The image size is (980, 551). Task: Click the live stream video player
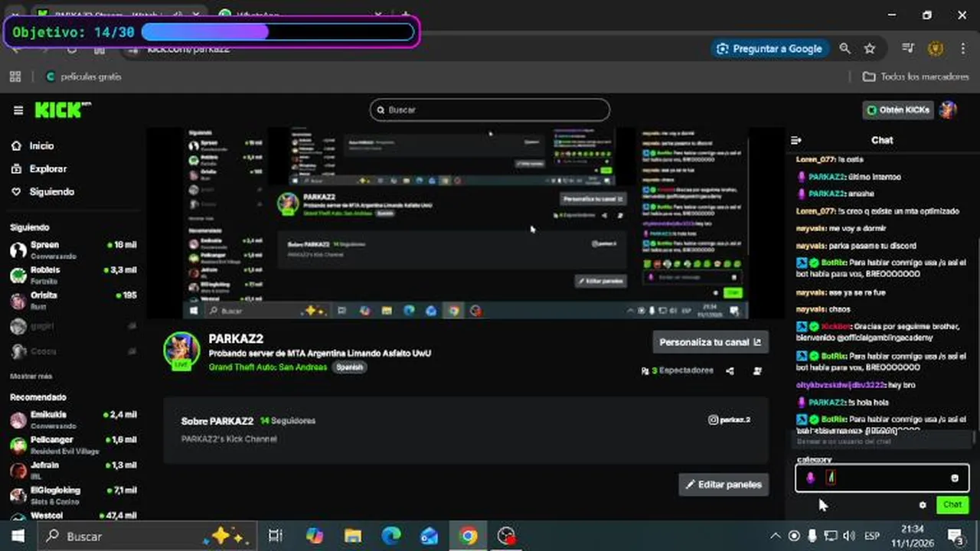pos(465,222)
